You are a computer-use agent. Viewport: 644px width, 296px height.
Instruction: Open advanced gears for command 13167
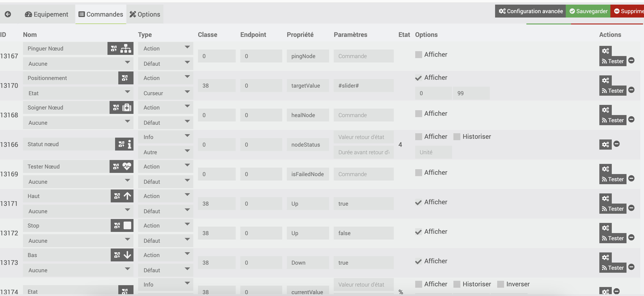coord(605,51)
